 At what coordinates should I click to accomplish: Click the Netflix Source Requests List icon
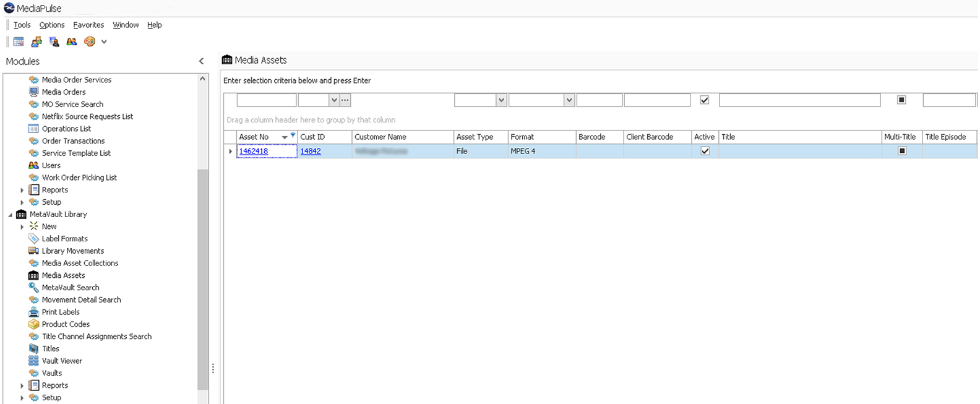pyautogui.click(x=34, y=116)
